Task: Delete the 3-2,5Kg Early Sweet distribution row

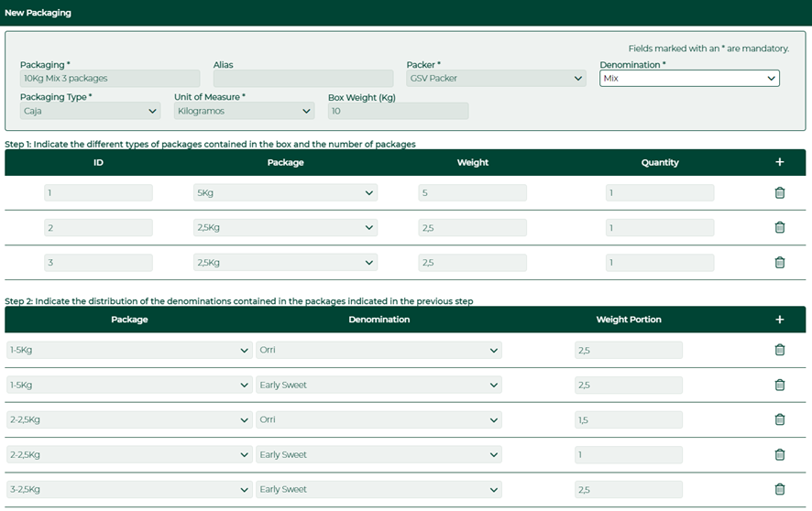Action: tap(779, 489)
